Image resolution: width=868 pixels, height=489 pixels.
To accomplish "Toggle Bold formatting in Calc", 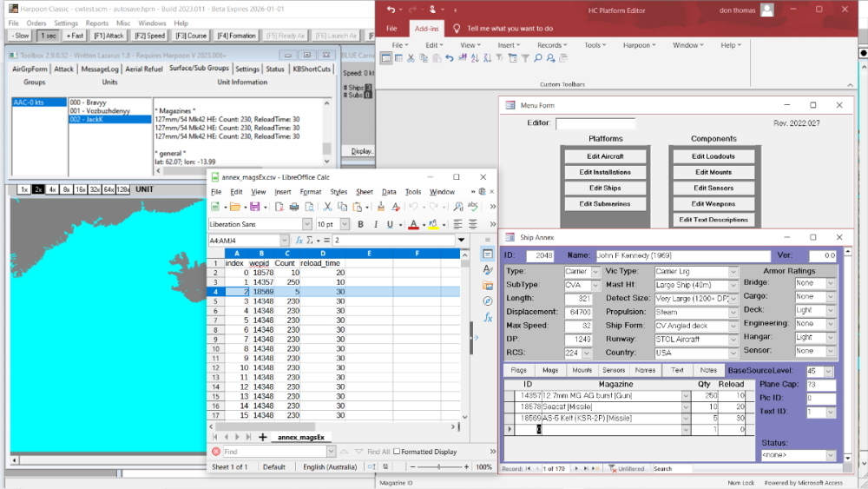I will tap(360, 224).
